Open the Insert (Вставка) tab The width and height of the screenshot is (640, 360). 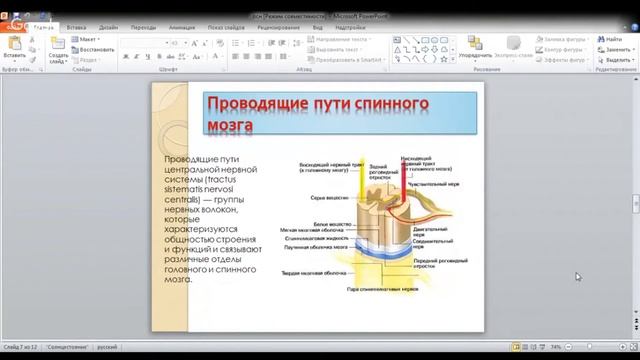[x=76, y=27]
